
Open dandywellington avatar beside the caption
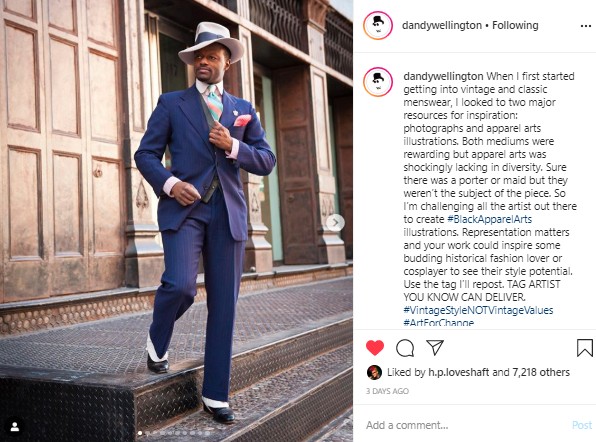click(378, 82)
